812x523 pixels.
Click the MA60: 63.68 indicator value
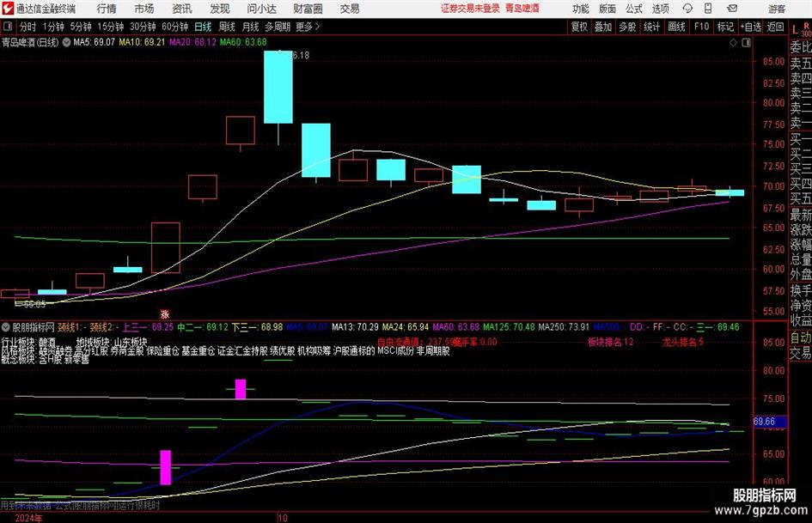[x=243, y=42]
